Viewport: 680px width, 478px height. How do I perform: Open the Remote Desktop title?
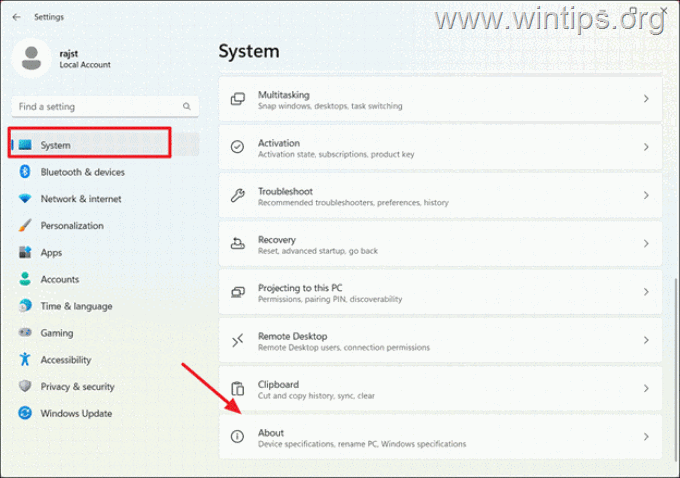(x=292, y=336)
